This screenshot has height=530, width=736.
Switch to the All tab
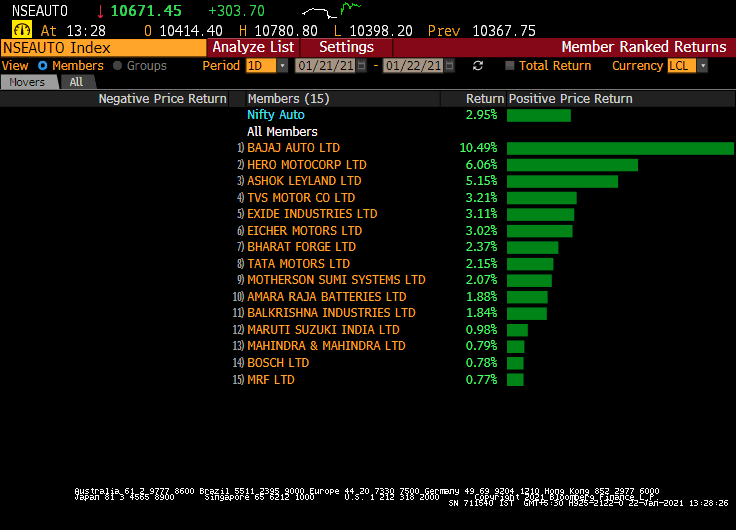click(76, 82)
